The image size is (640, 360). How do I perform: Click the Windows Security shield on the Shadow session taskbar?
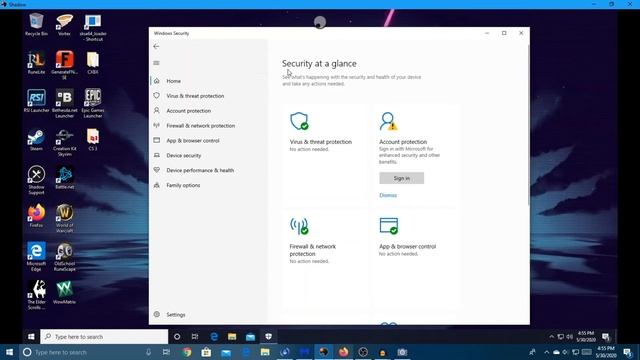pyautogui.click(x=268, y=336)
